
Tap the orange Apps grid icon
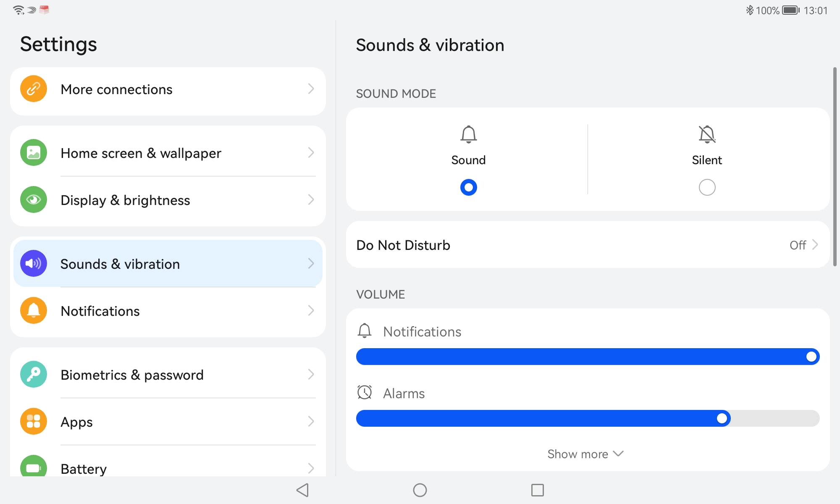coord(34,422)
